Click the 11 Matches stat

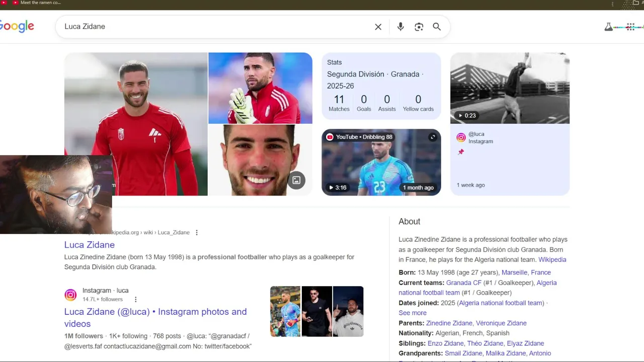[x=339, y=103]
